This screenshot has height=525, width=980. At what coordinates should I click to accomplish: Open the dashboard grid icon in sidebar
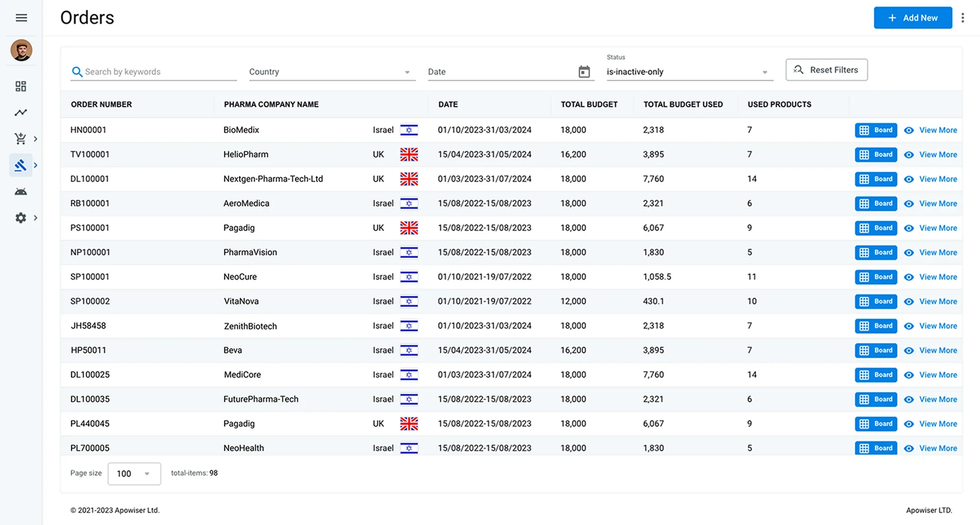pos(21,87)
